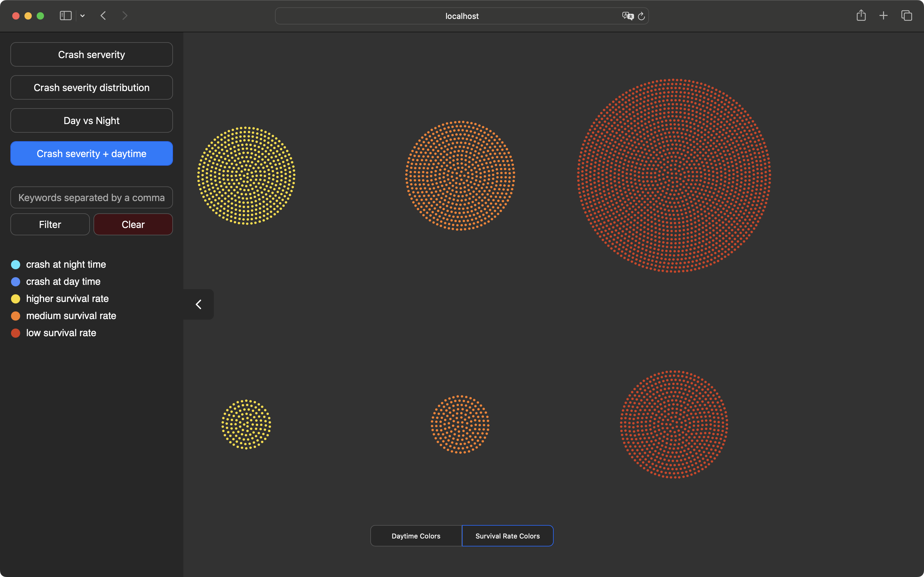The image size is (924, 577).
Task: Open the Share icon in toolbar
Action: (861, 16)
